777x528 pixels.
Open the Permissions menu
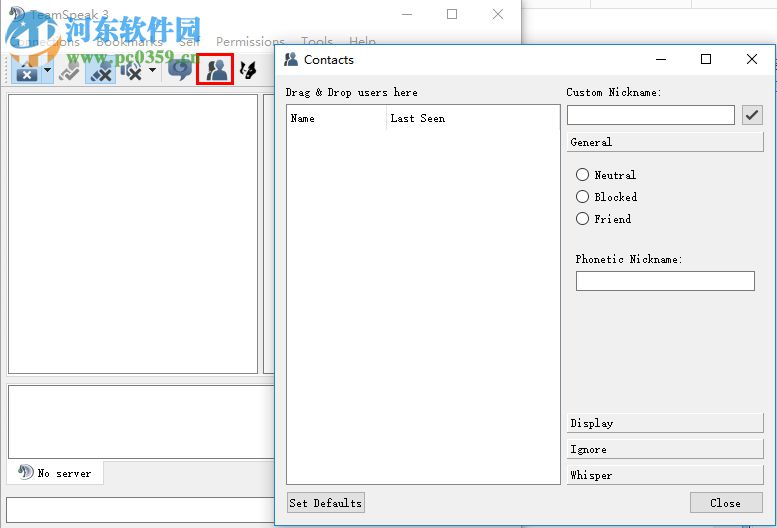[x=250, y=42]
